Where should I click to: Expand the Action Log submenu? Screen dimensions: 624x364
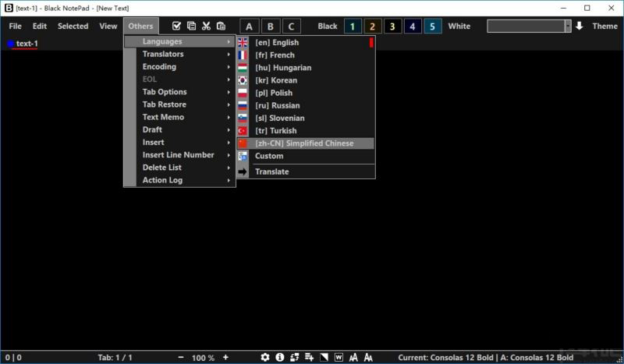[x=180, y=180]
